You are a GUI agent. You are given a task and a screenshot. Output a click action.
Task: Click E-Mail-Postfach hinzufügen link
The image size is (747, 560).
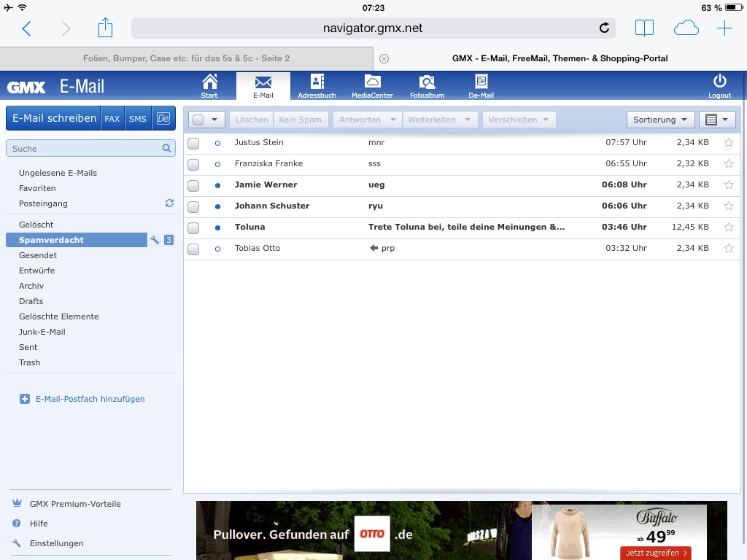pyautogui.click(x=90, y=399)
